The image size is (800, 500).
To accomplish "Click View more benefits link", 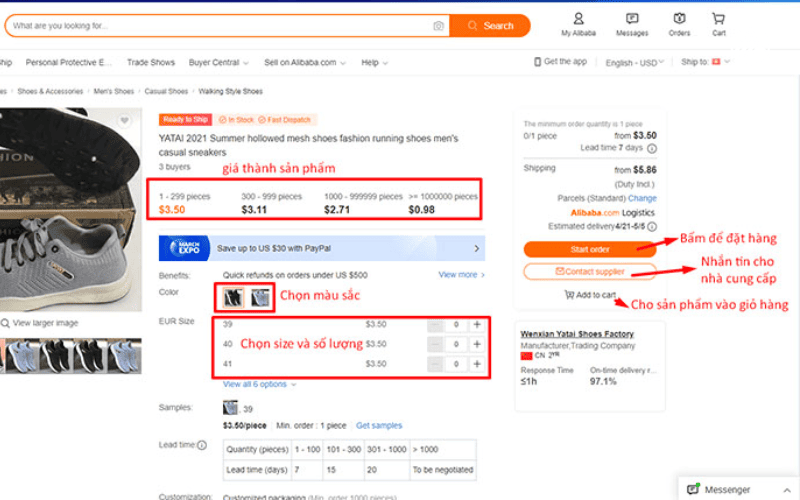I will (x=461, y=274).
